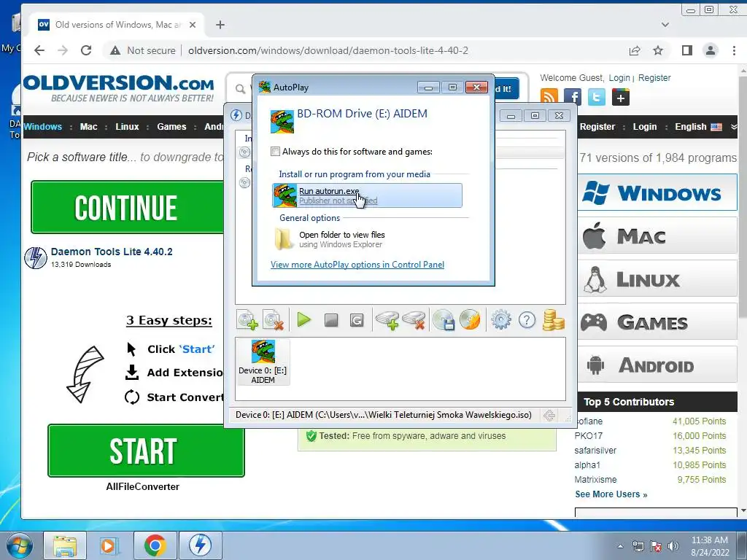The height and width of the screenshot is (560, 747).
Task: Click the gray Unmount stop button
Action: [331, 320]
